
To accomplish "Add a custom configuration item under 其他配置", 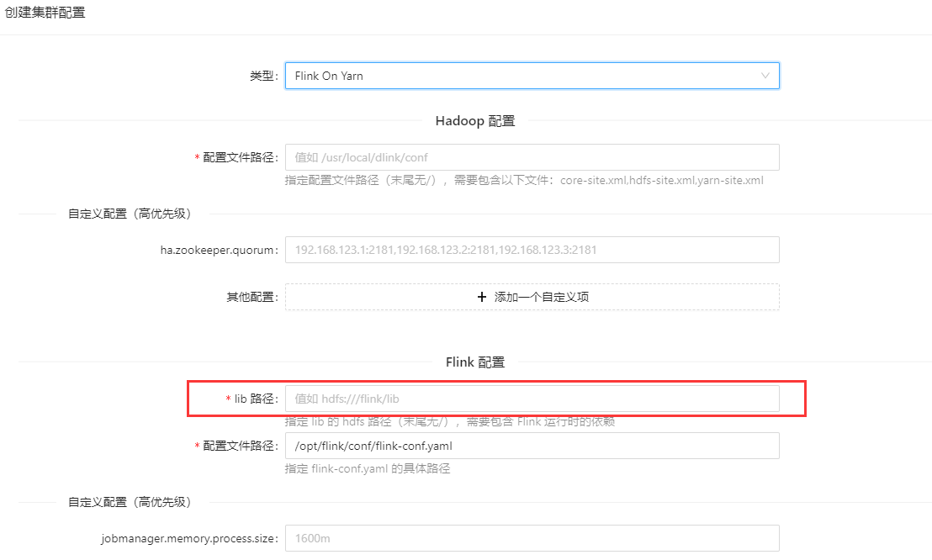I will pyautogui.click(x=532, y=296).
